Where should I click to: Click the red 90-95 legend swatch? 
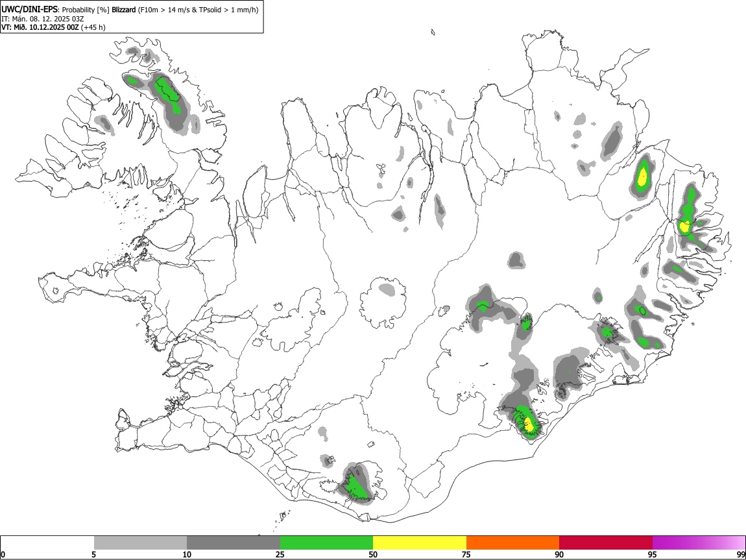pos(606,542)
